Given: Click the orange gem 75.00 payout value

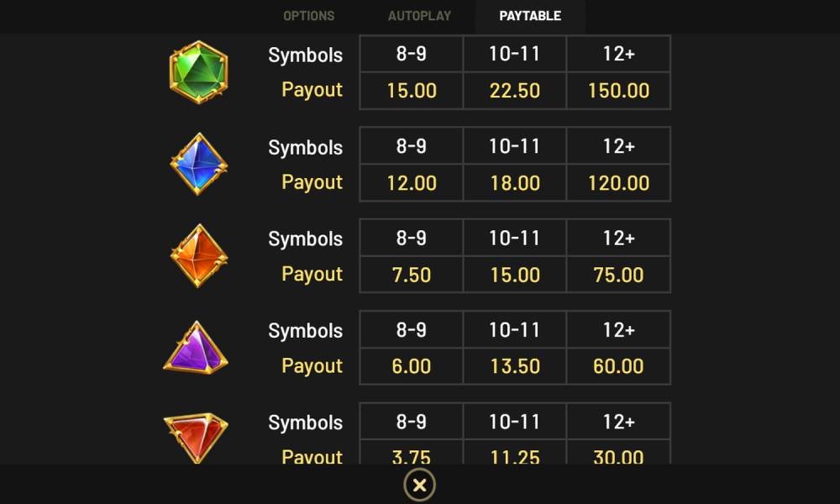Looking at the screenshot, I should (619, 275).
